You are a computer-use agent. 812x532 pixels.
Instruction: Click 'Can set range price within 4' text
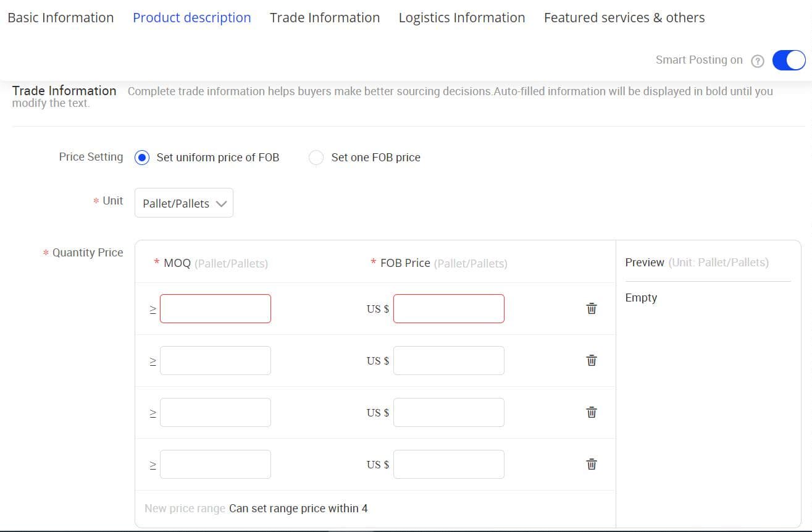298,509
